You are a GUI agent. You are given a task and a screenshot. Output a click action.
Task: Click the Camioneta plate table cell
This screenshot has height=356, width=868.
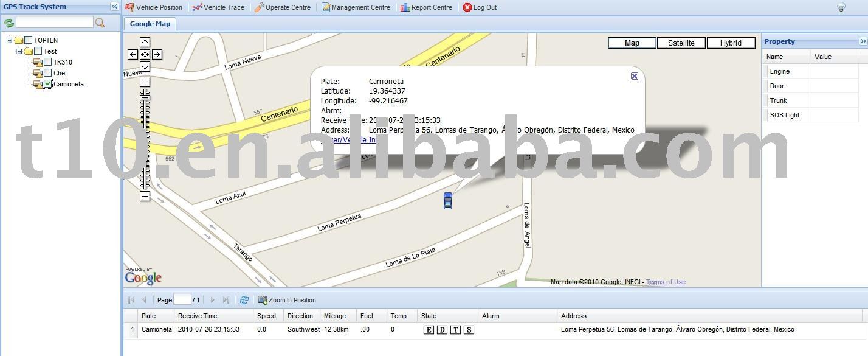[x=157, y=329]
